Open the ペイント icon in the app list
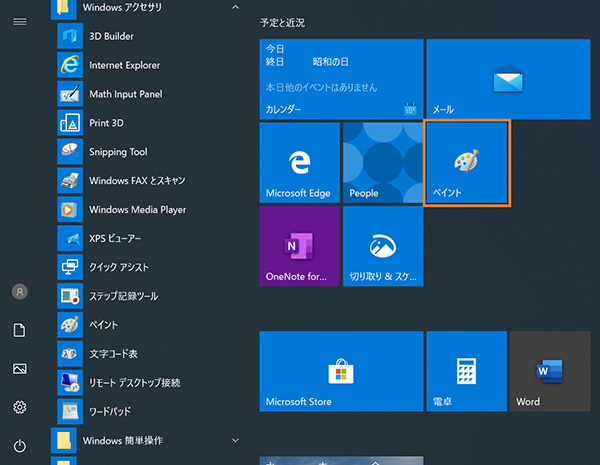 click(70, 325)
